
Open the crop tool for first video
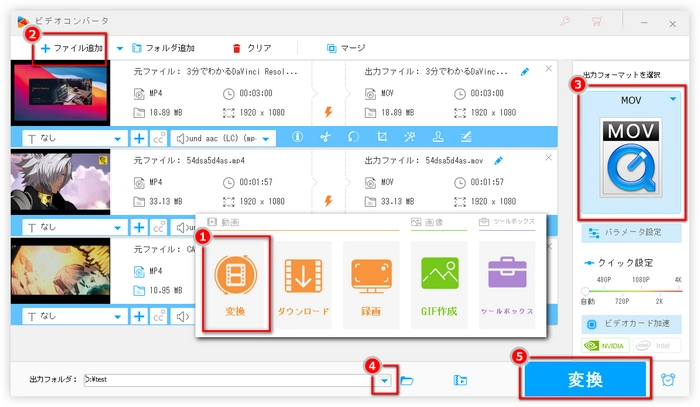click(x=381, y=137)
